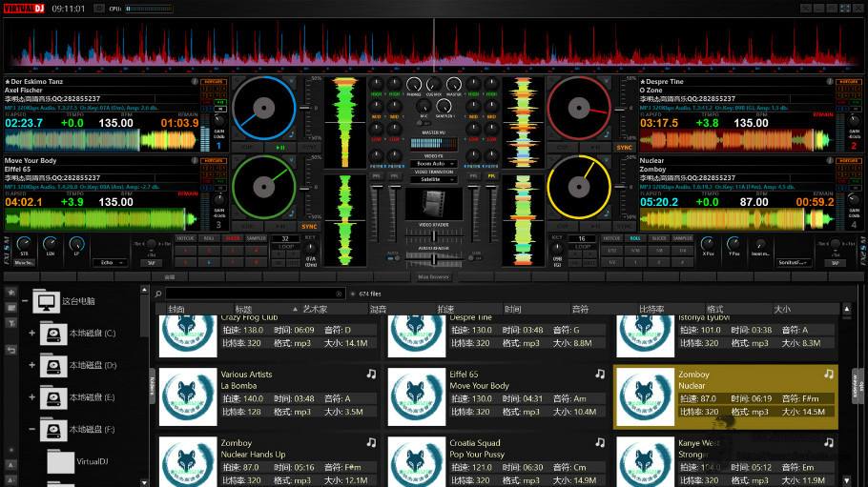868x487 pixels.
Task: Click the headphones volume knob in mixer
Action: pos(414,85)
